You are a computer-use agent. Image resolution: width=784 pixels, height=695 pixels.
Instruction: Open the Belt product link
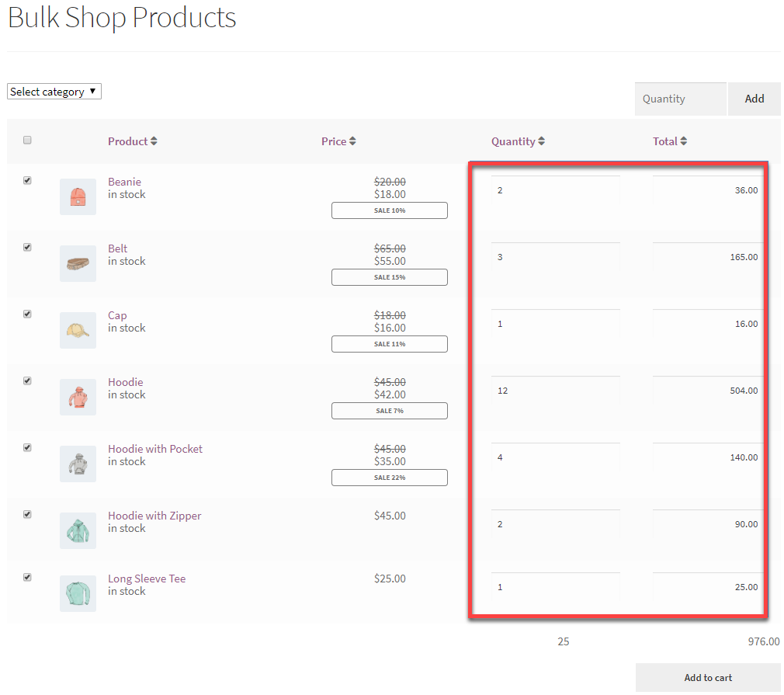coord(118,248)
